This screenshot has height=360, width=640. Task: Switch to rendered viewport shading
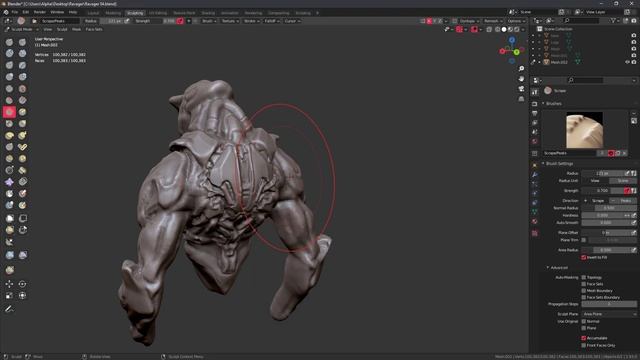point(517,29)
